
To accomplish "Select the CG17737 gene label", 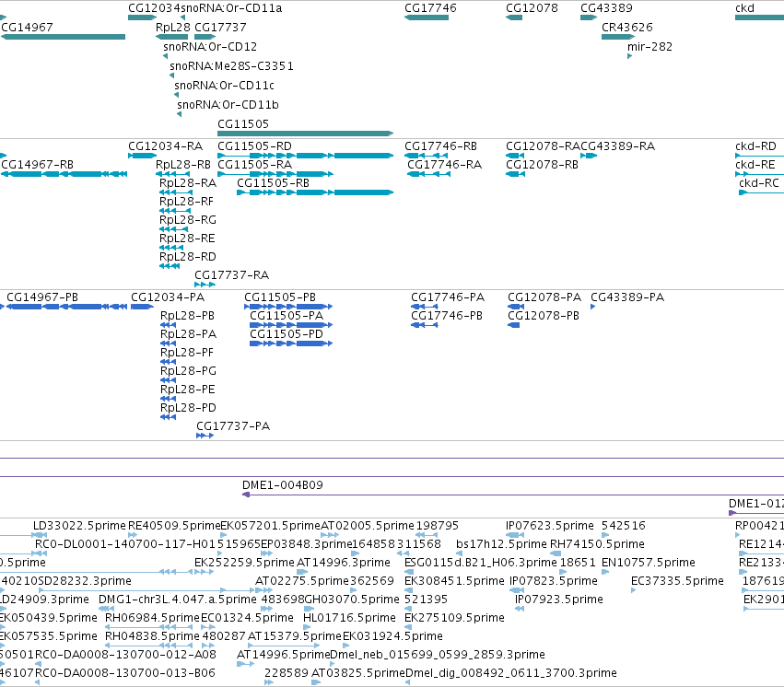I will coord(220,27).
